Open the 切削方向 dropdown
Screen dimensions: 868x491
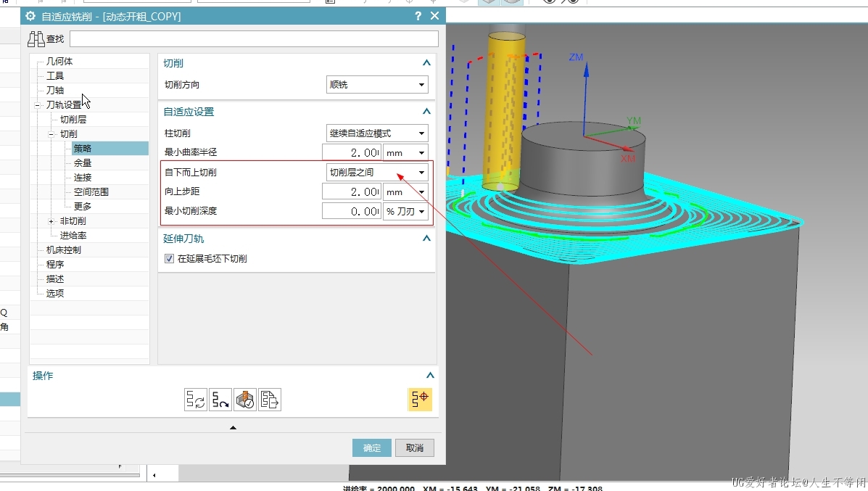tap(376, 85)
